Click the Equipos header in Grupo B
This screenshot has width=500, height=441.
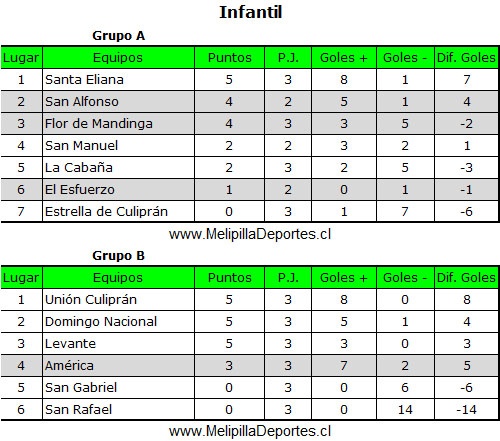[x=118, y=278]
